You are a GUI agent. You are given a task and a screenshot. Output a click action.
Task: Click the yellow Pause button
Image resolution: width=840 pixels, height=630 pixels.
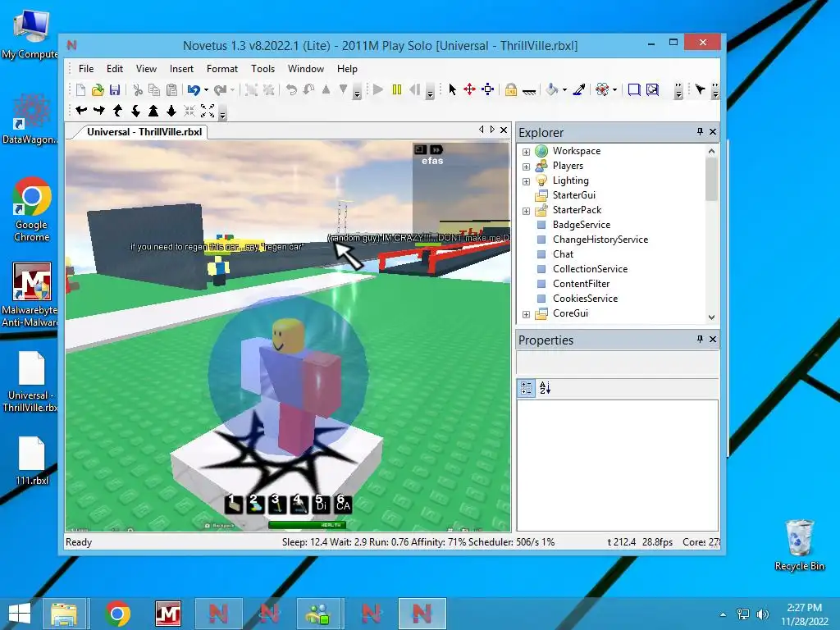pyautogui.click(x=397, y=89)
